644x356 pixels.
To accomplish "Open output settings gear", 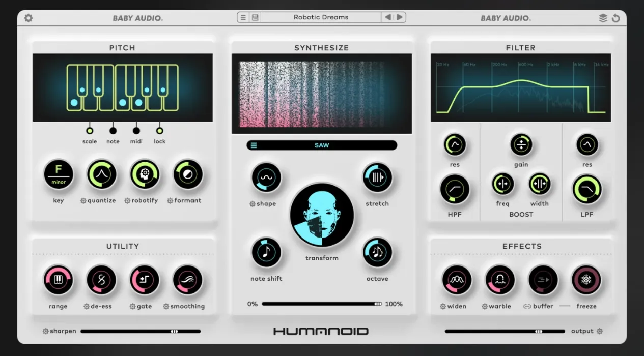I will click(600, 331).
